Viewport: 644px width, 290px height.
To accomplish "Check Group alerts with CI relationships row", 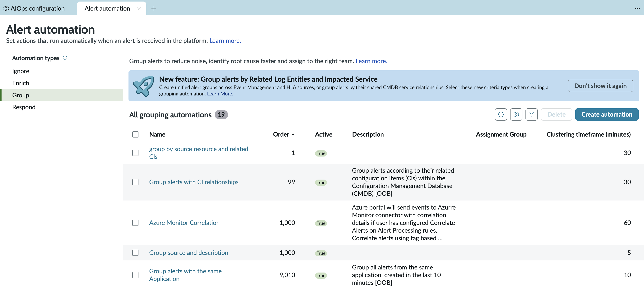I will tap(135, 182).
